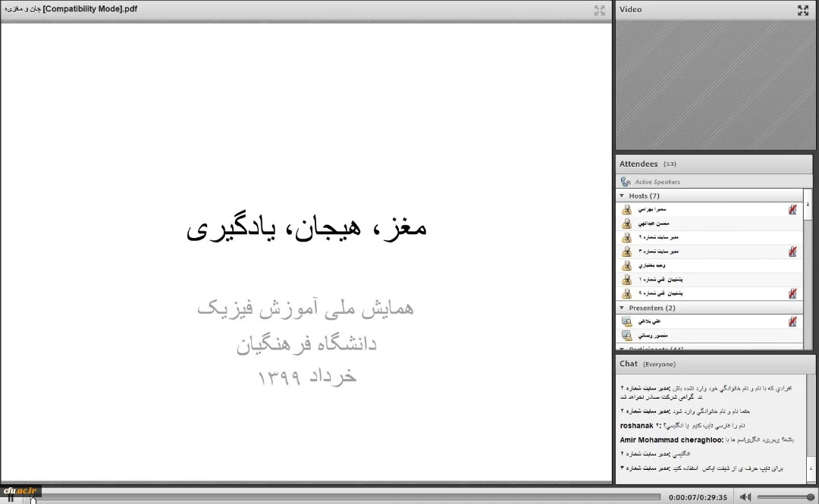Viewport: 819px width, 504px height.
Task: Click muted mic icon beside presenter علي بلاغي
Action: [x=792, y=321]
